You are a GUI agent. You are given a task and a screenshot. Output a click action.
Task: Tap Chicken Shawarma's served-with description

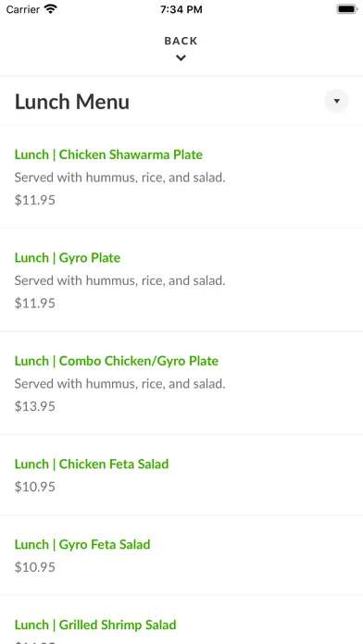pos(120,178)
